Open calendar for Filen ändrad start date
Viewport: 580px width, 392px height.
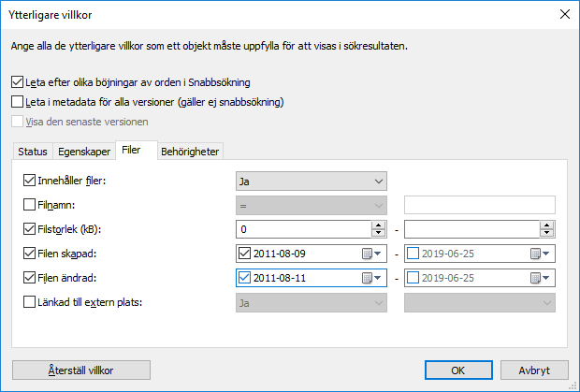tap(371, 278)
